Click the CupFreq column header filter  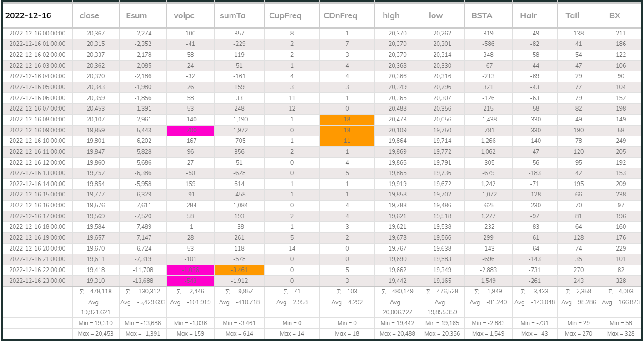[x=291, y=16]
